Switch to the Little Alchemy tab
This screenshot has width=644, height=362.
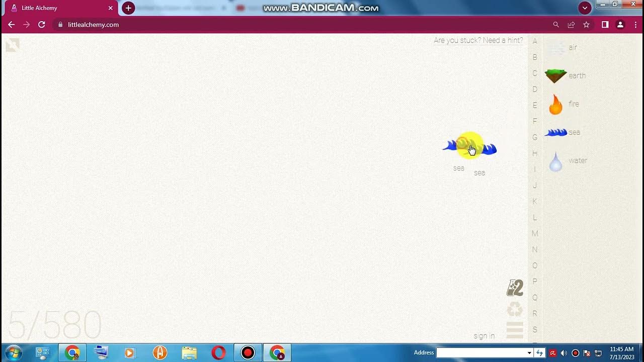[x=59, y=8]
